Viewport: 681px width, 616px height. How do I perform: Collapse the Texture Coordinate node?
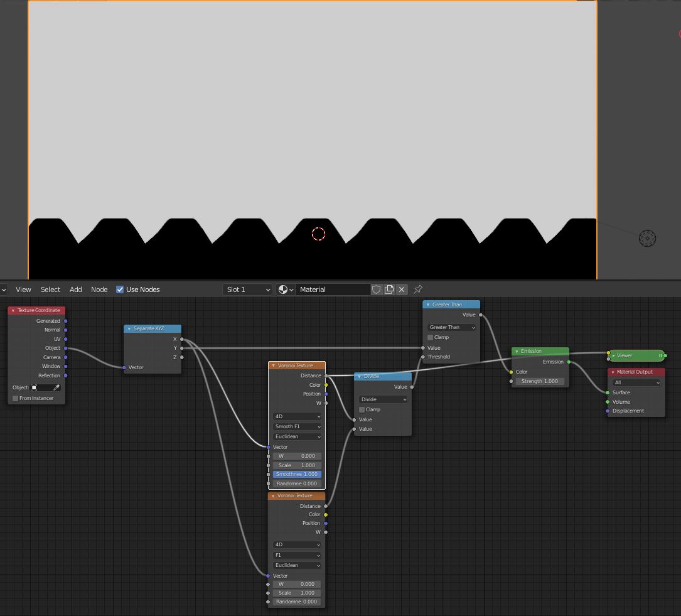[13, 311]
